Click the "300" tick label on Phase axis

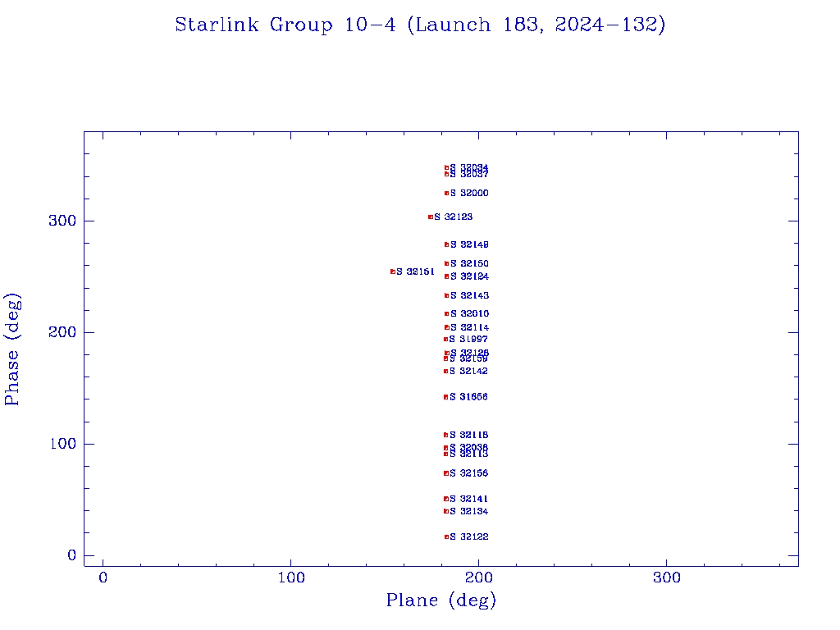pos(62,221)
